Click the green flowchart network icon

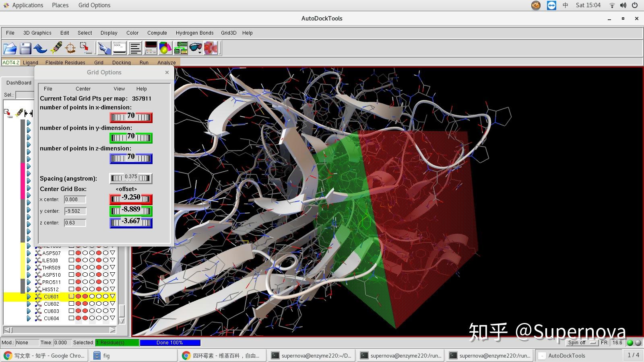(181, 48)
